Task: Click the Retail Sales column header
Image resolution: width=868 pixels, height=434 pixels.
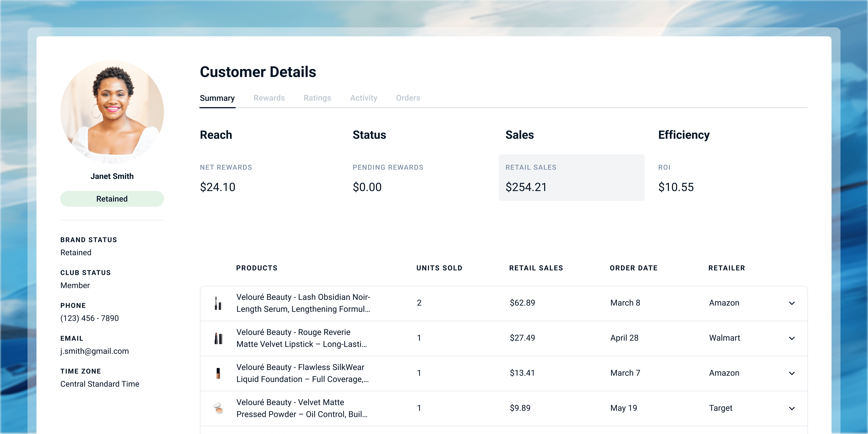Action: tap(536, 268)
